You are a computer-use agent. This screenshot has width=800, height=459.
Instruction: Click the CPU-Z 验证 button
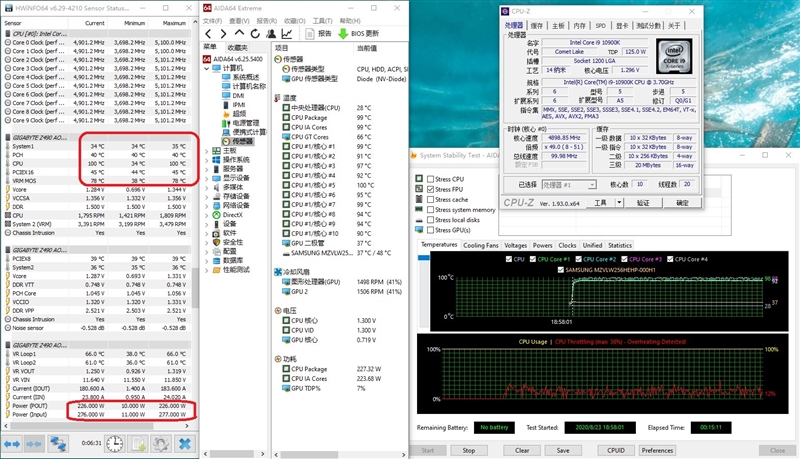[643, 202]
